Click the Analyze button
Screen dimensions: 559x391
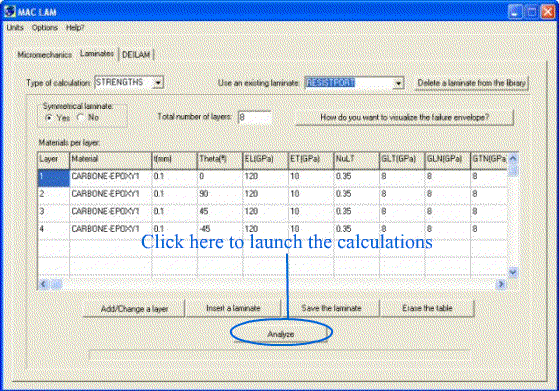pos(281,334)
